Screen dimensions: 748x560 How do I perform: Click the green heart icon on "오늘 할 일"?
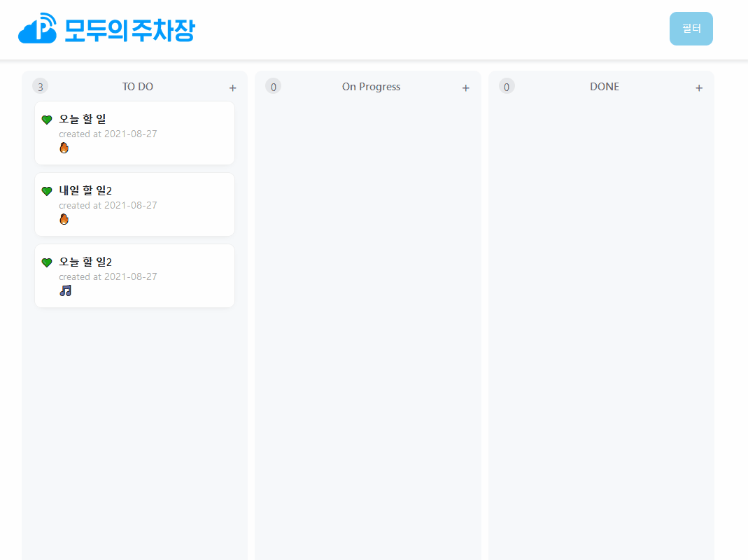[x=46, y=119]
